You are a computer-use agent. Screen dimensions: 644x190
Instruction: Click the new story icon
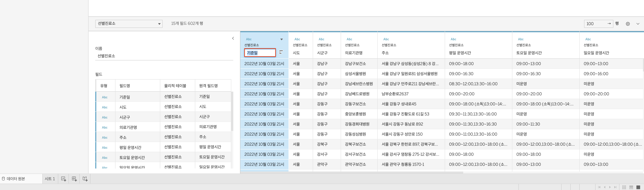(85, 179)
